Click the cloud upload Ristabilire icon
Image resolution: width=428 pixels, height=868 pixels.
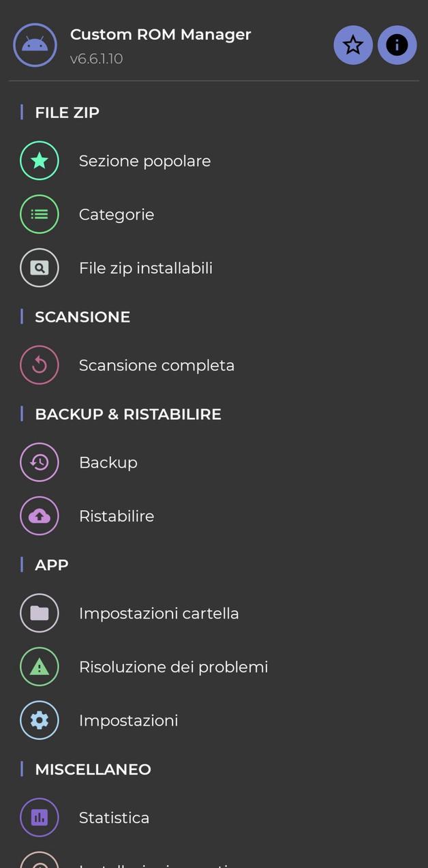pos(40,516)
